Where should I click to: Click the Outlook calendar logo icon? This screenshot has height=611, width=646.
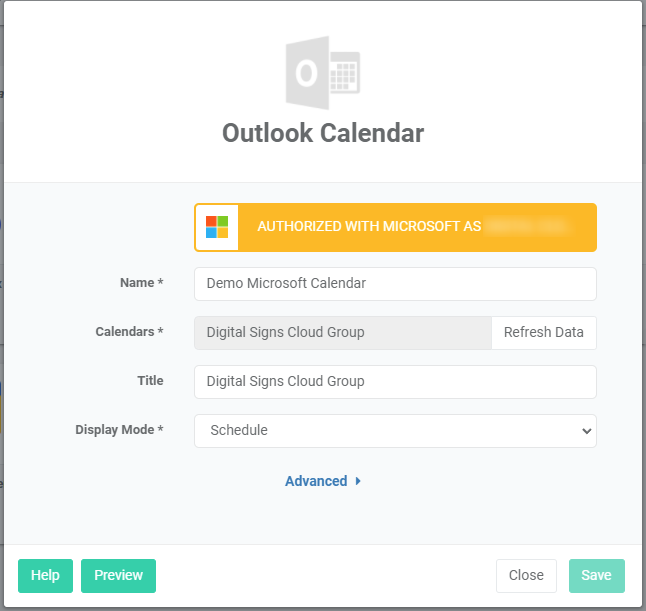point(322,73)
